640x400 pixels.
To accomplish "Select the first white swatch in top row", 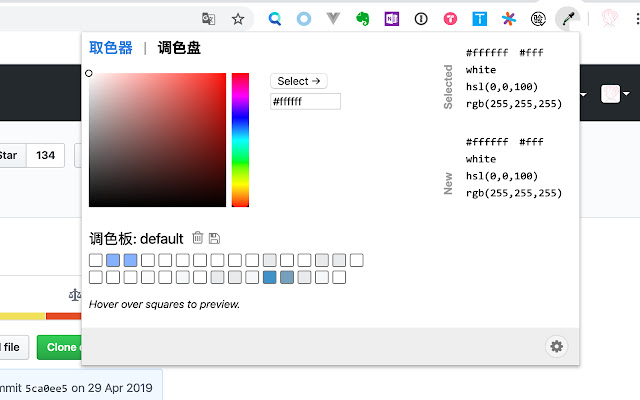I will click(96, 260).
